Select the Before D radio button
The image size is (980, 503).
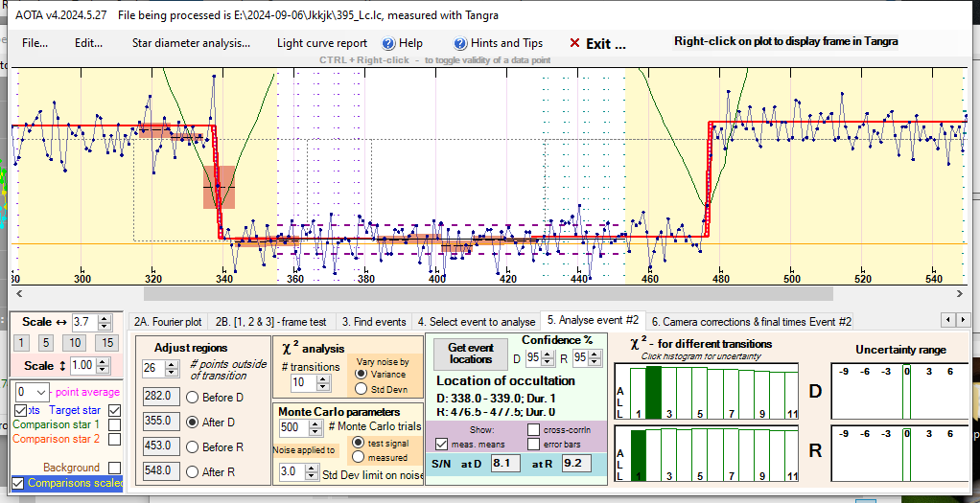193,398
